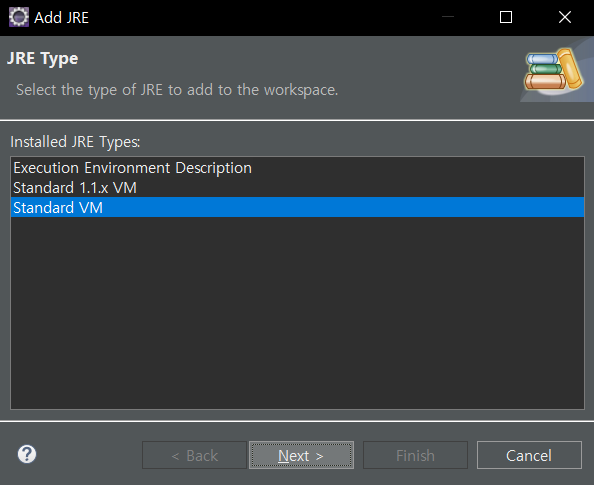
Task: Click the Add JRE title bar text
Action: pyautogui.click(x=61, y=17)
